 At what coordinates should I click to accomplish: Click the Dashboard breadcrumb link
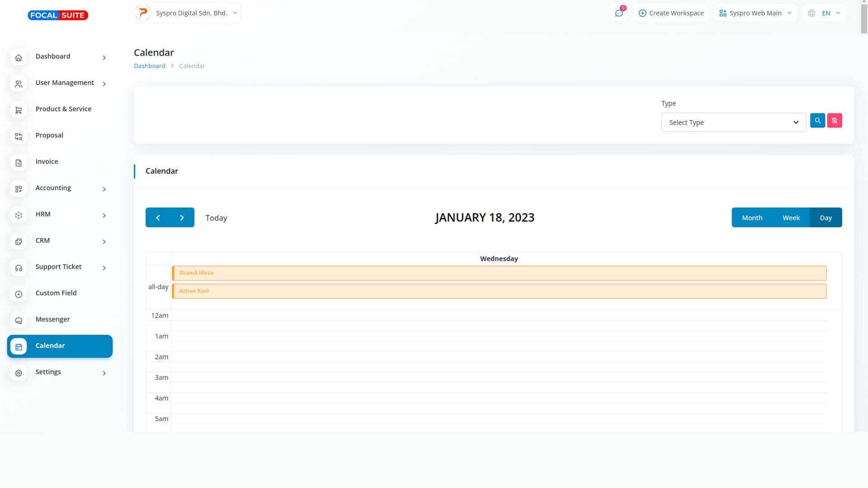pos(150,66)
